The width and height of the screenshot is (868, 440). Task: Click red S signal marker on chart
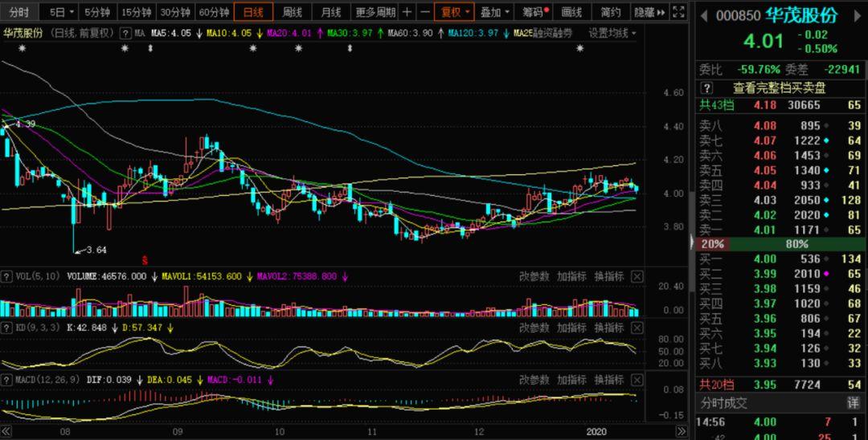[x=145, y=259]
